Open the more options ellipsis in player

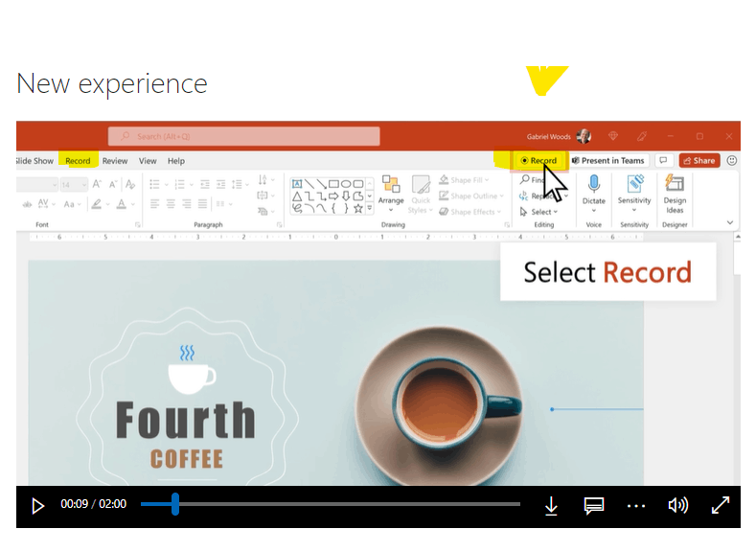[x=636, y=506]
